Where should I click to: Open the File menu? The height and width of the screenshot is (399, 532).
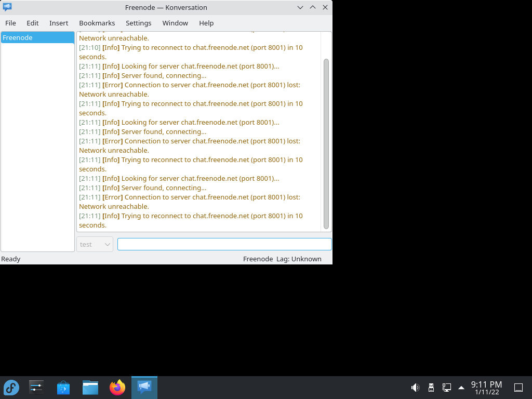click(10, 23)
